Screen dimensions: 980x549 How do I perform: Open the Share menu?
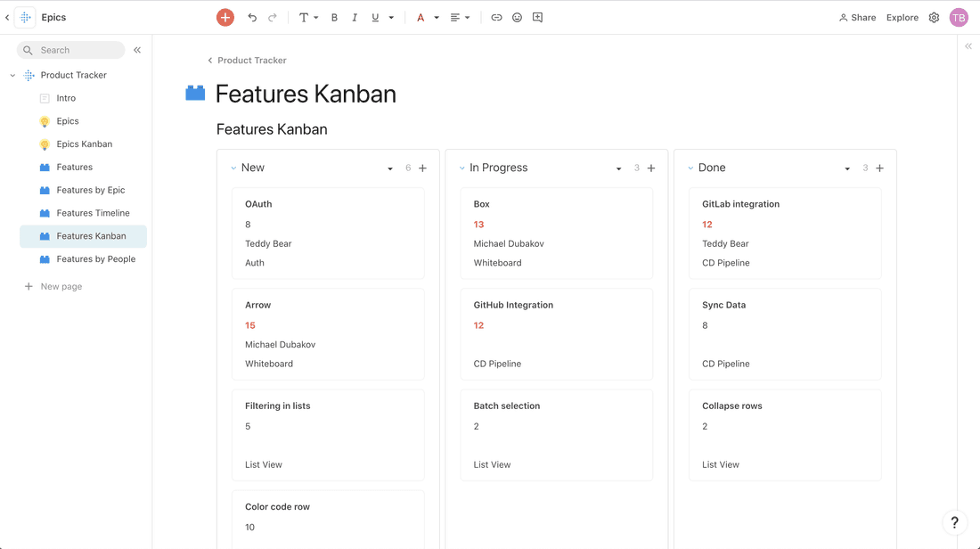tap(856, 17)
